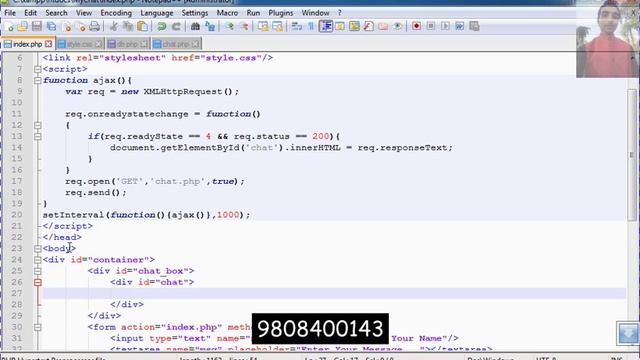Viewport: 640px width, 360px height.
Task: Click the stop macro recording icon
Action: (431, 26)
